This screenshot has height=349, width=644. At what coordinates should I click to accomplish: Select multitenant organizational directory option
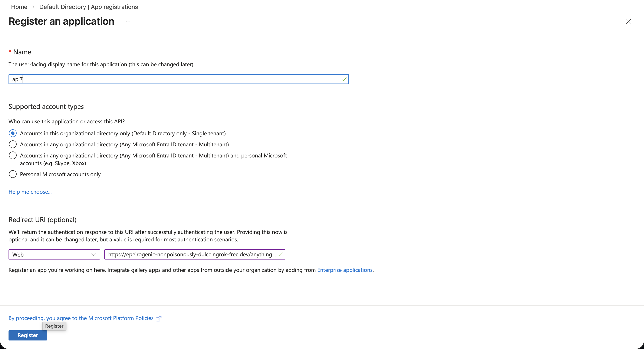coord(13,144)
